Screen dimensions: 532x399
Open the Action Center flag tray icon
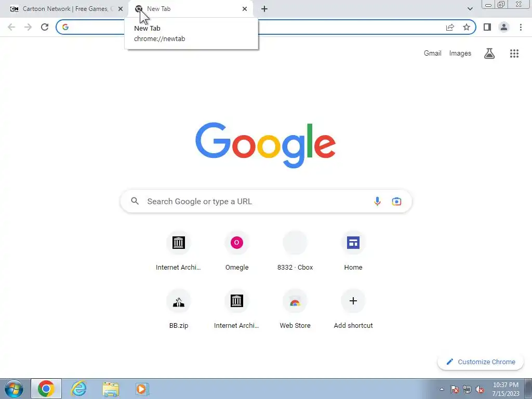coord(455,389)
